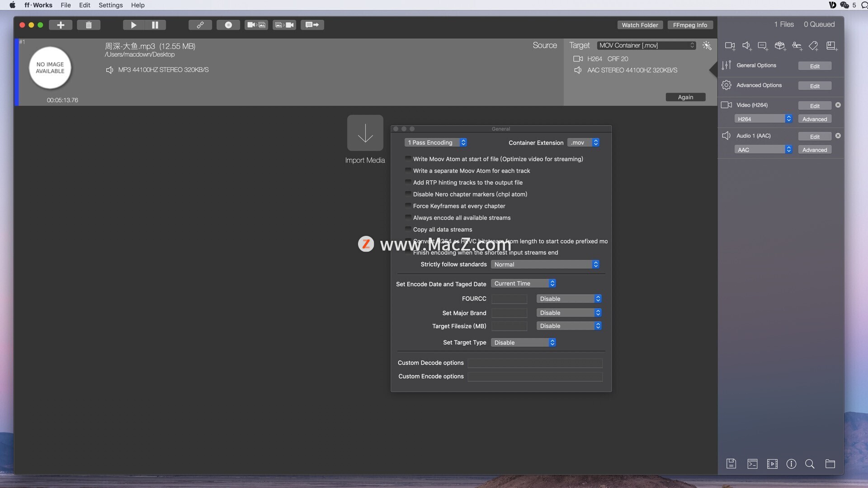
Task: Toggle Copy all data streams checkbox
Action: pos(408,229)
